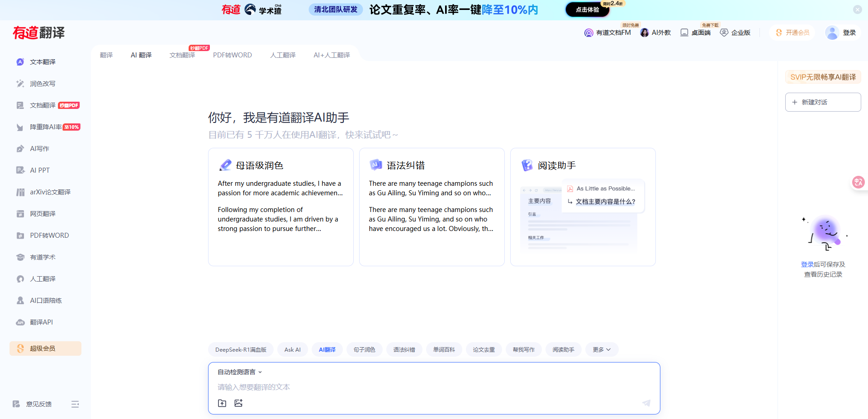Viewport: 868px width, 419px height.
Task: Click the translation text input field
Action: (434, 387)
